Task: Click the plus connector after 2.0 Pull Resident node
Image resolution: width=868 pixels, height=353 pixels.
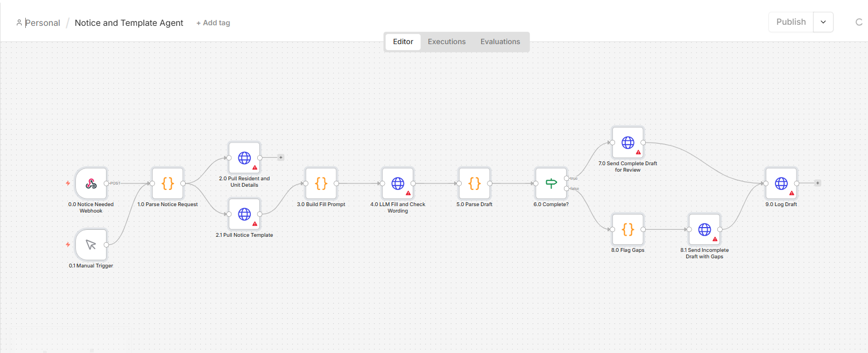Action: tap(281, 158)
